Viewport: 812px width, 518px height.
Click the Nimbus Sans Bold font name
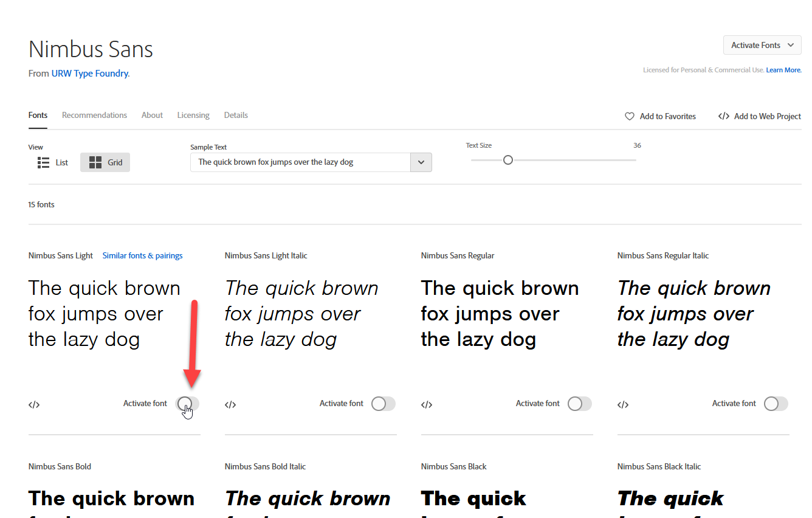click(x=60, y=466)
